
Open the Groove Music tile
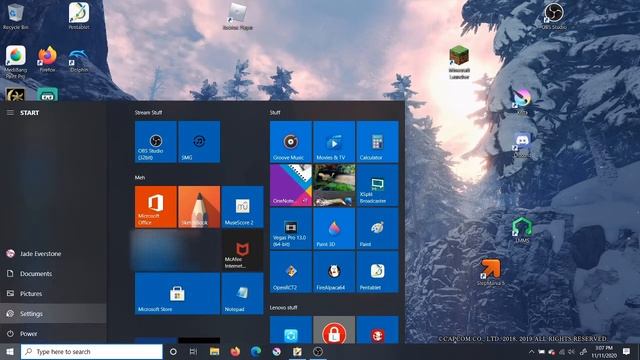click(x=291, y=142)
